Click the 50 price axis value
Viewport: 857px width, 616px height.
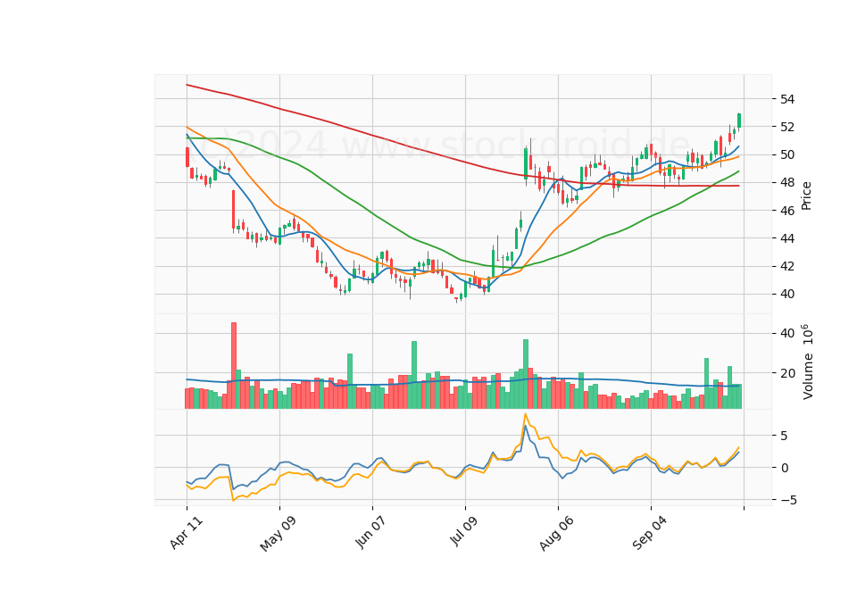click(x=787, y=154)
